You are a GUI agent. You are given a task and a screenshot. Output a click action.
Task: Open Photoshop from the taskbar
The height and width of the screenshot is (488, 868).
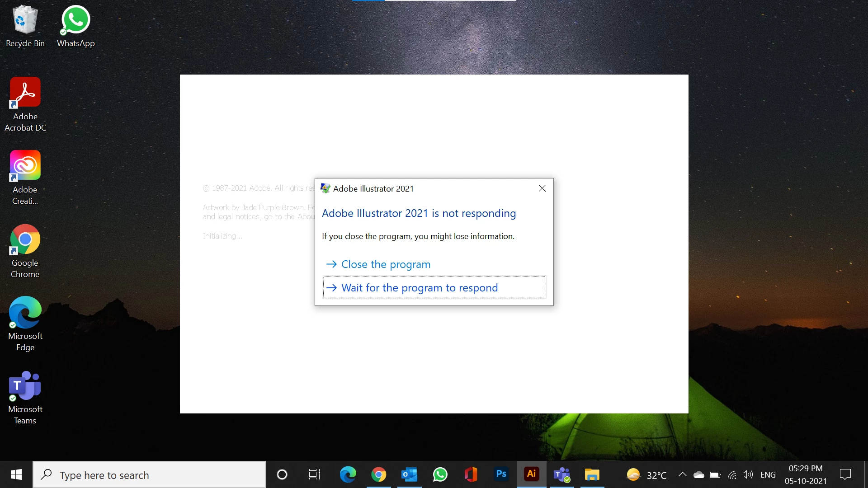pyautogui.click(x=501, y=474)
